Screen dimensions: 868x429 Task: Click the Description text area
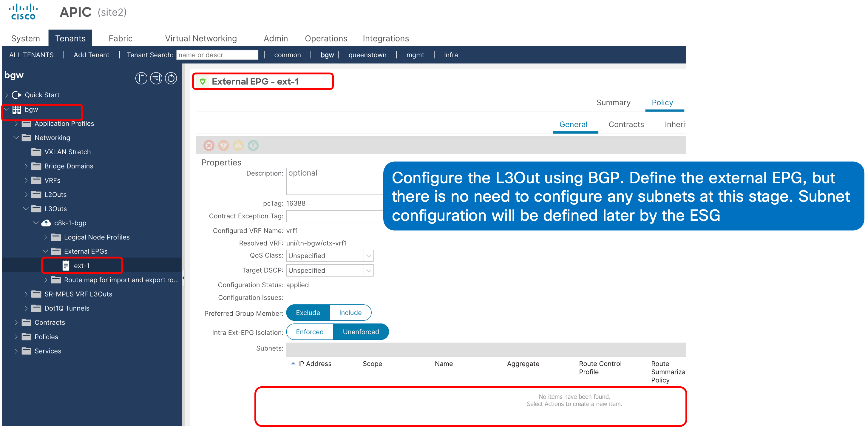coord(335,181)
